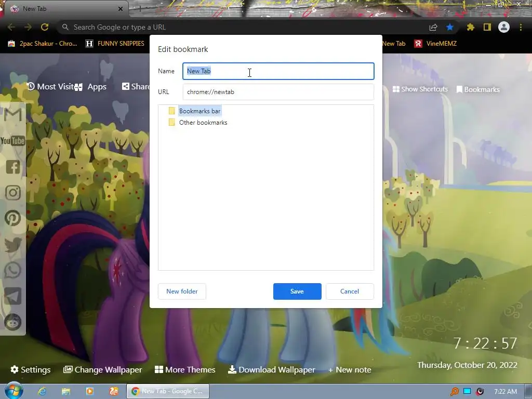Open the WhatsApp sidebar icon
This screenshot has height=399, width=532.
click(13, 270)
